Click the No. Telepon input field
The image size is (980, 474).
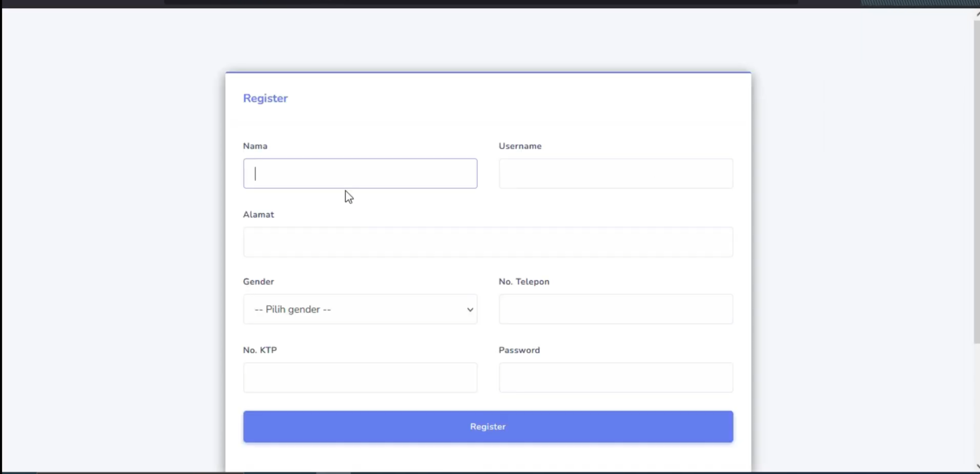[616, 309]
